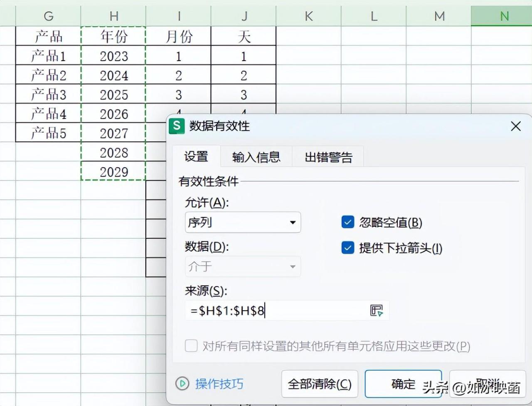Click the cell containing 2023
Image resolution: width=532 pixels, height=406 pixels.
click(113, 55)
